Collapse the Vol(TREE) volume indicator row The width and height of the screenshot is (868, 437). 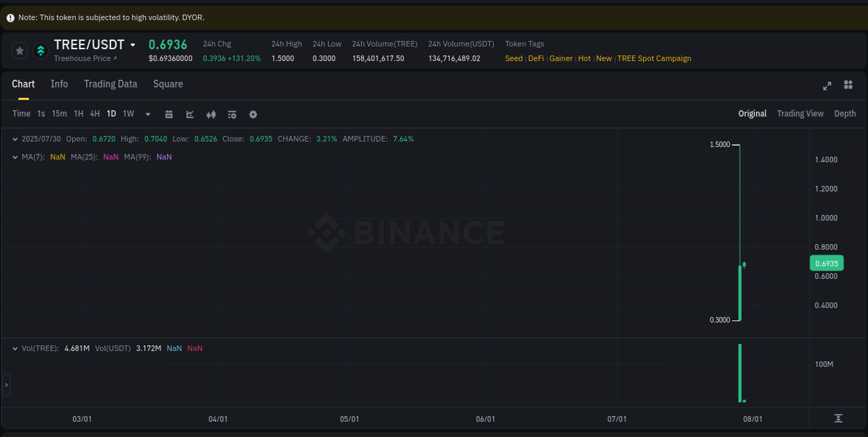pyautogui.click(x=15, y=348)
